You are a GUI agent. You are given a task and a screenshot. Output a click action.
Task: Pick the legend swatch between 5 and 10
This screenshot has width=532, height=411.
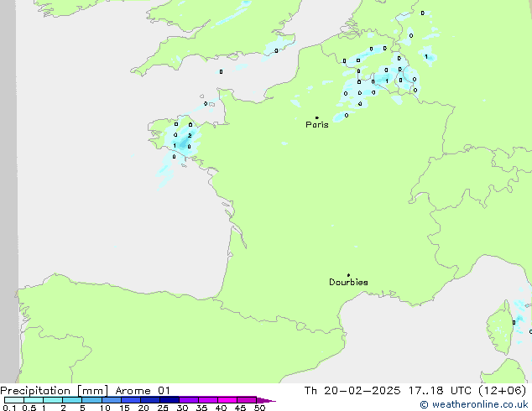(91, 400)
